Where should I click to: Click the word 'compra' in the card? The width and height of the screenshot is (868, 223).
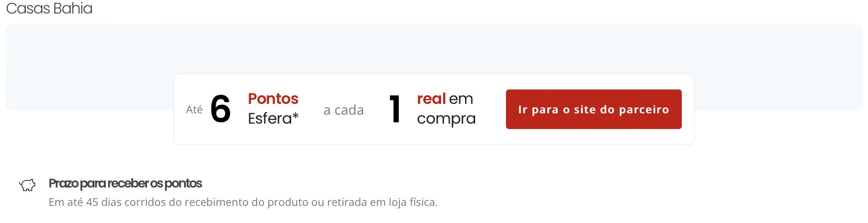click(x=446, y=119)
